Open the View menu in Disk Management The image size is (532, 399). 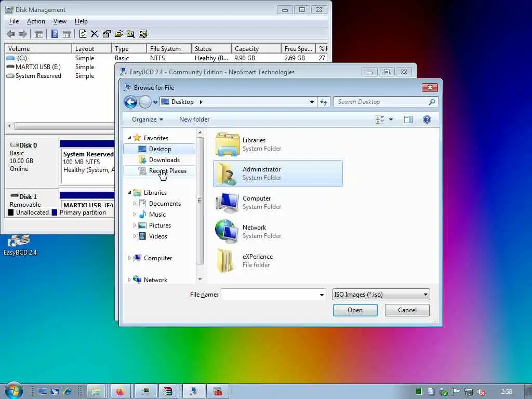60,21
